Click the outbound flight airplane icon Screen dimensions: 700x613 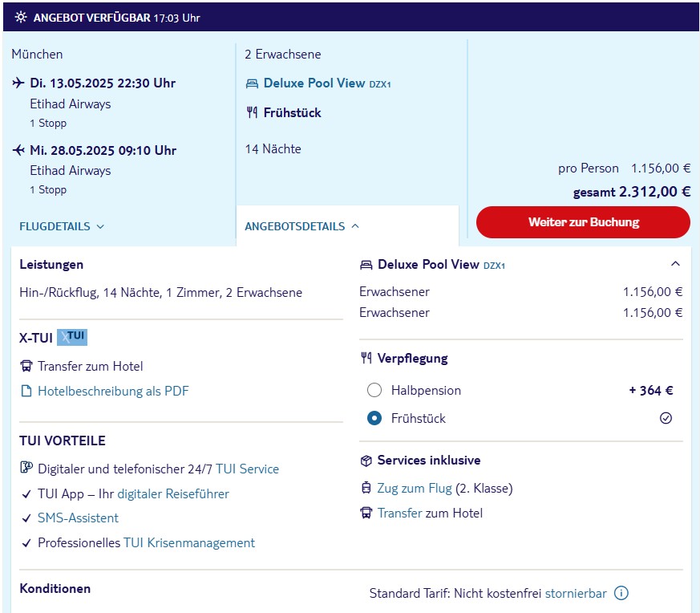[x=18, y=83]
